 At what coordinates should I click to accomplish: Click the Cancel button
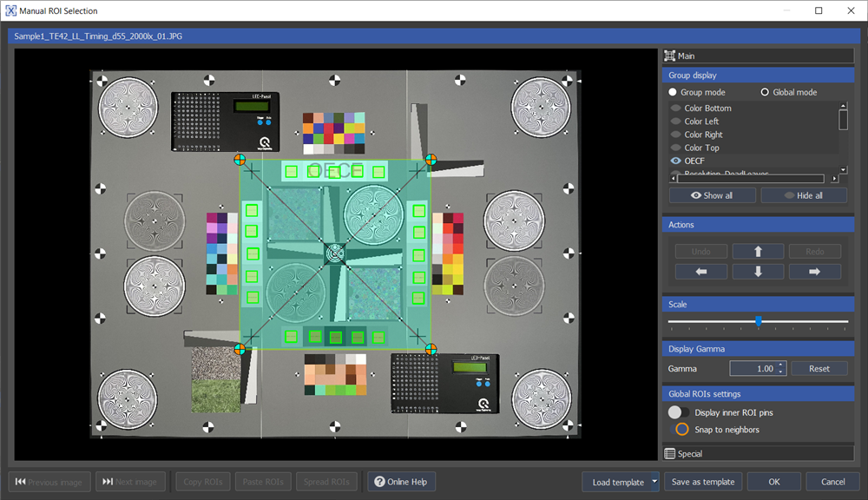[832, 482]
